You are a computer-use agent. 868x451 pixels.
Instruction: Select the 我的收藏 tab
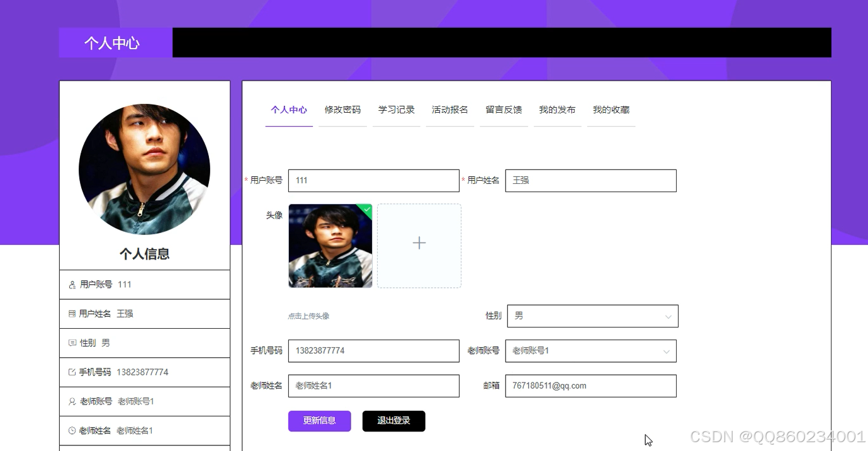coord(611,110)
